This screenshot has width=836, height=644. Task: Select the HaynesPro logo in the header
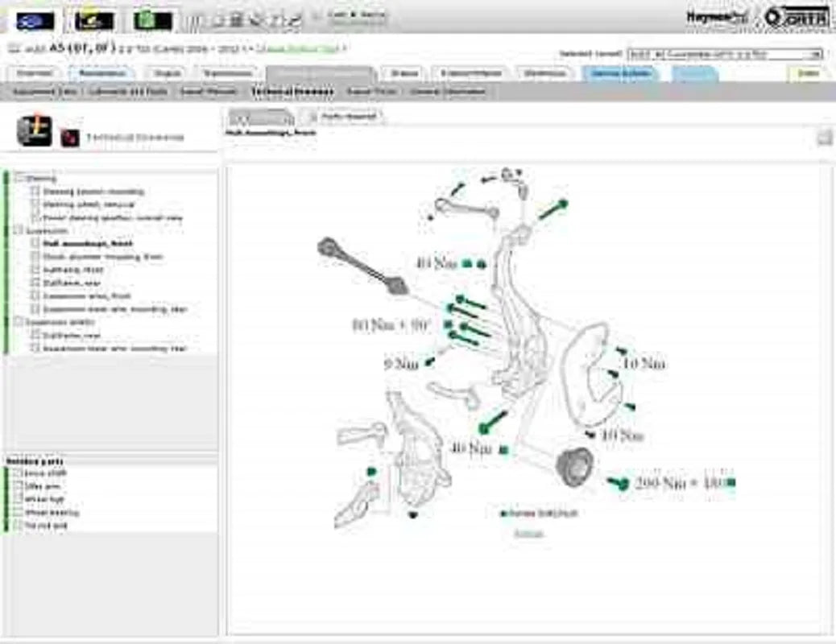pos(717,18)
